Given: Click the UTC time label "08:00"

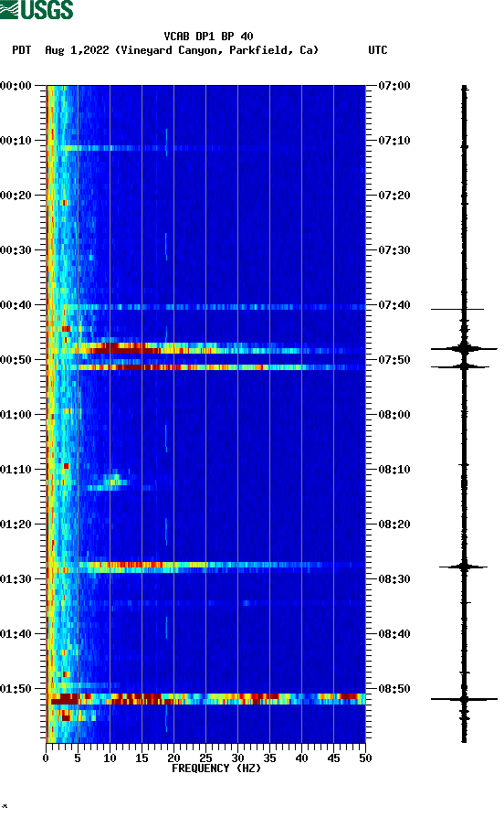Looking at the screenshot, I should [394, 415].
